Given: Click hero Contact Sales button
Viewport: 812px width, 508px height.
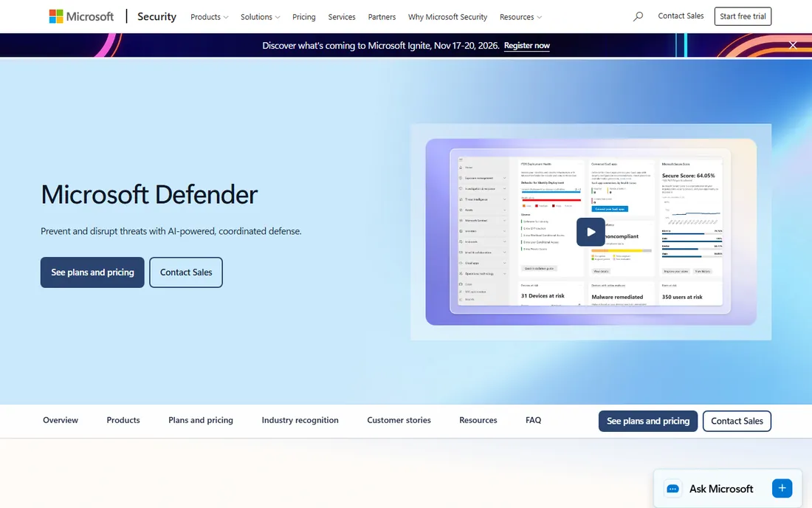Looking at the screenshot, I should [186, 272].
